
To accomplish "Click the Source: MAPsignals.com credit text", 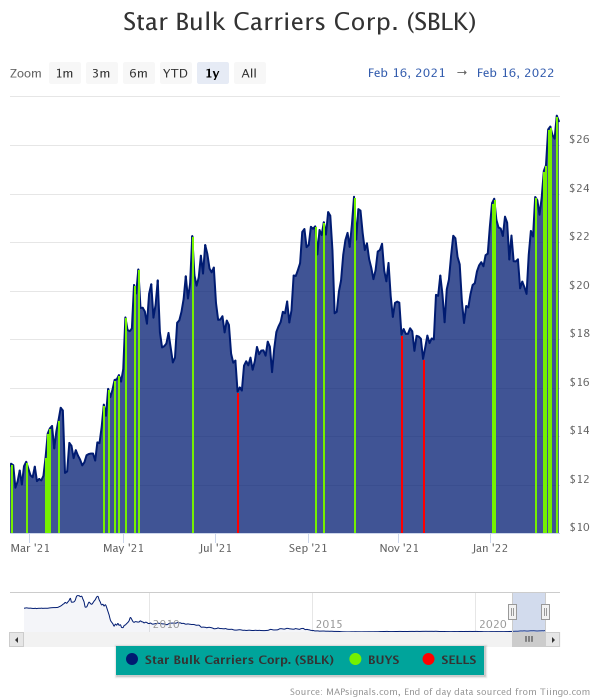I will pyautogui.click(x=439, y=692).
